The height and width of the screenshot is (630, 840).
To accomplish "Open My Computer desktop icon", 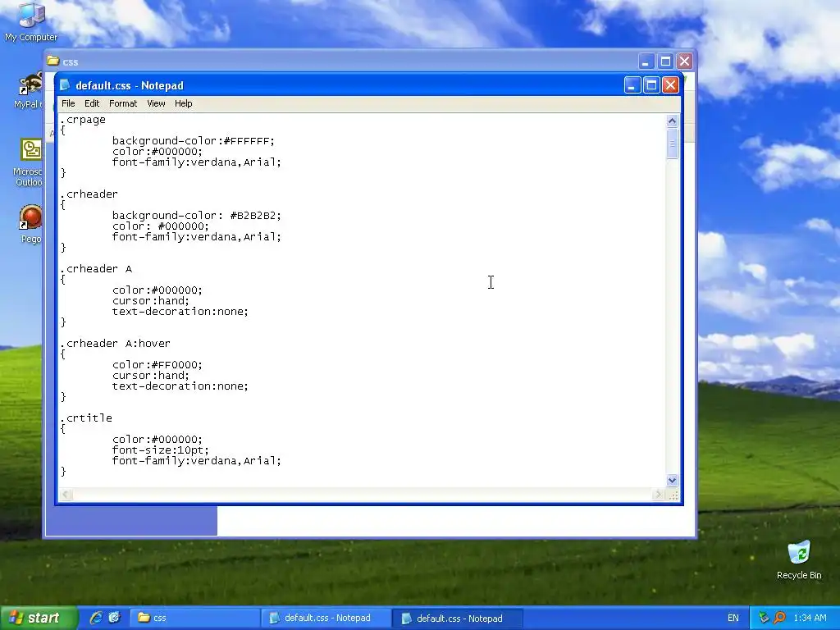I will tap(31, 21).
